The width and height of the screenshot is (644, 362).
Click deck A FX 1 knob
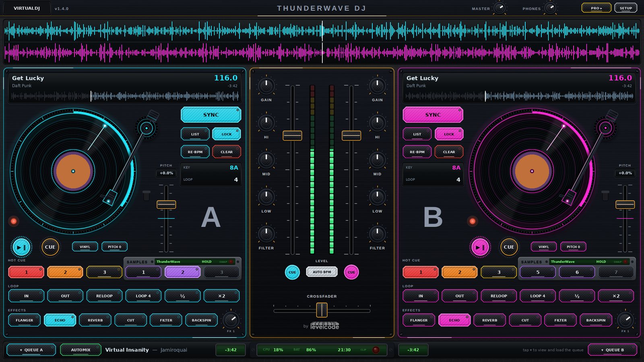tap(231, 320)
